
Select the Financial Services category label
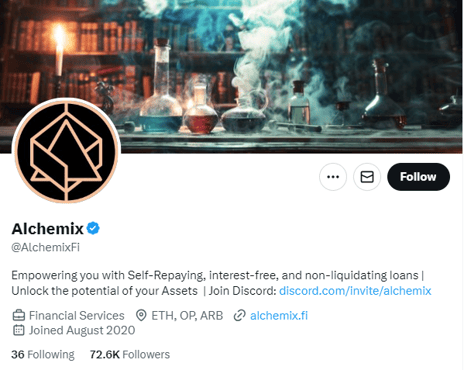tap(77, 315)
